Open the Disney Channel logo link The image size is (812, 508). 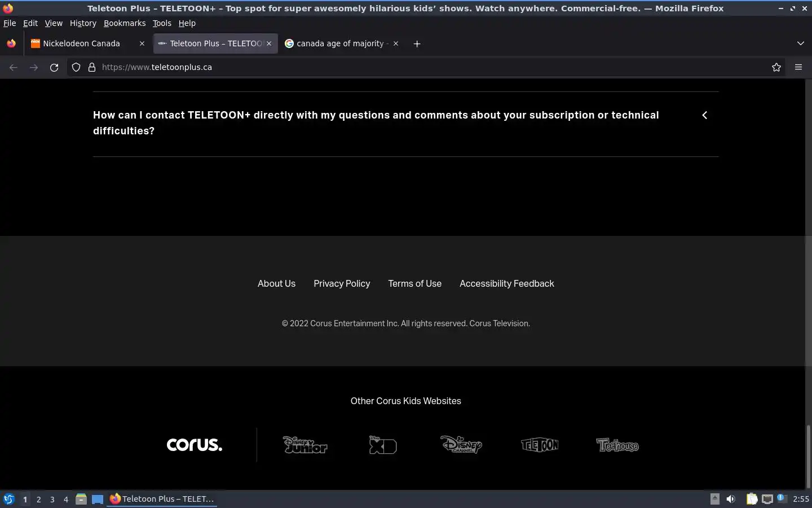click(x=461, y=445)
